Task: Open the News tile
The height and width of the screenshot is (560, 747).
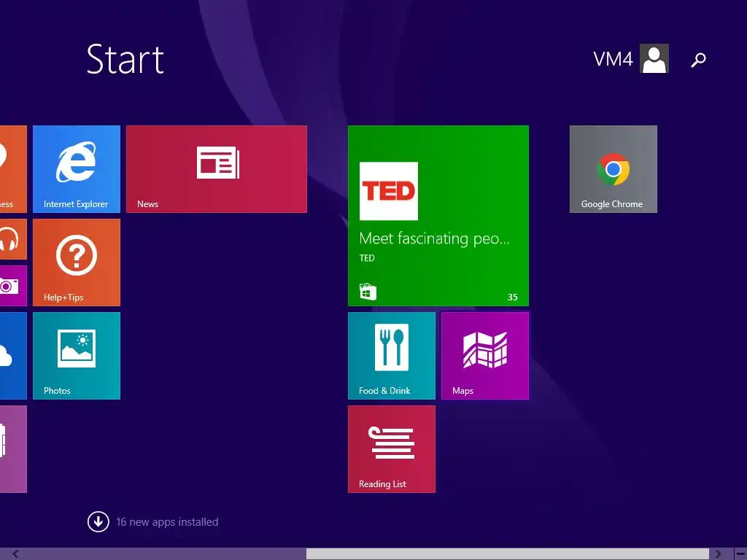Action: pos(216,169)
